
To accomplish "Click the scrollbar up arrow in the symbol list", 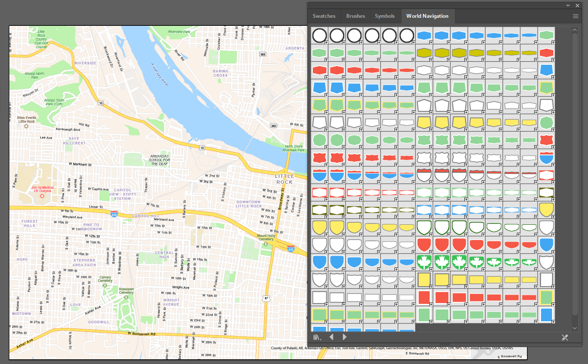I will tap(574, 29).
